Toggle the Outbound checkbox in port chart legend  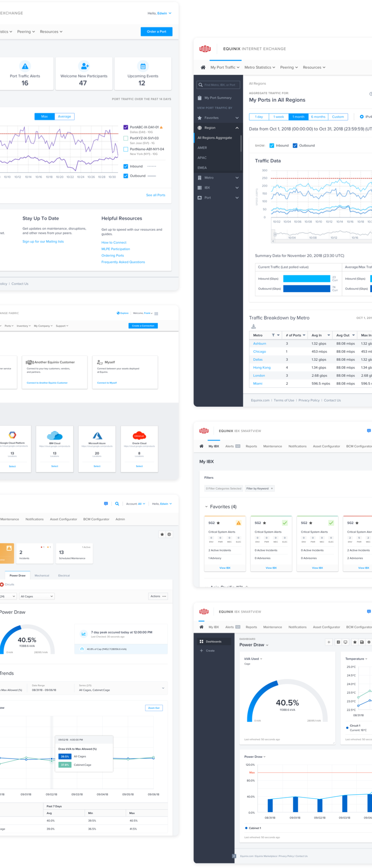[126, 176]
